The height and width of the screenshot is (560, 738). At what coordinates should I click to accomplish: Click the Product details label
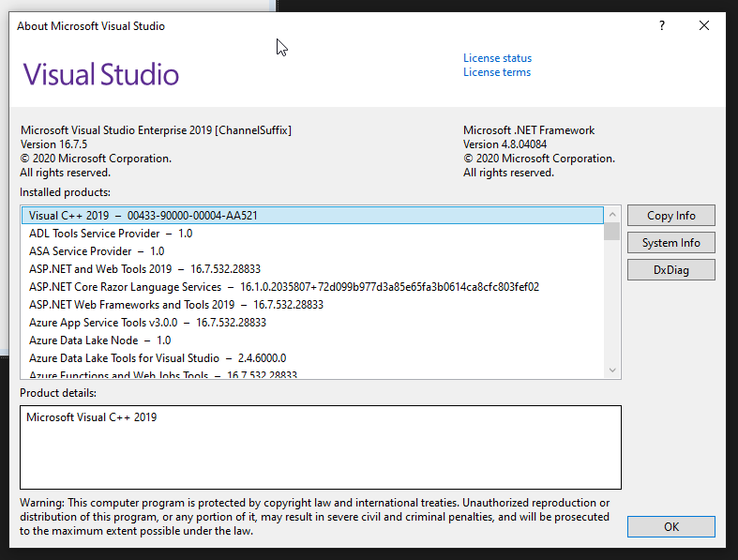tap(58, 393)
